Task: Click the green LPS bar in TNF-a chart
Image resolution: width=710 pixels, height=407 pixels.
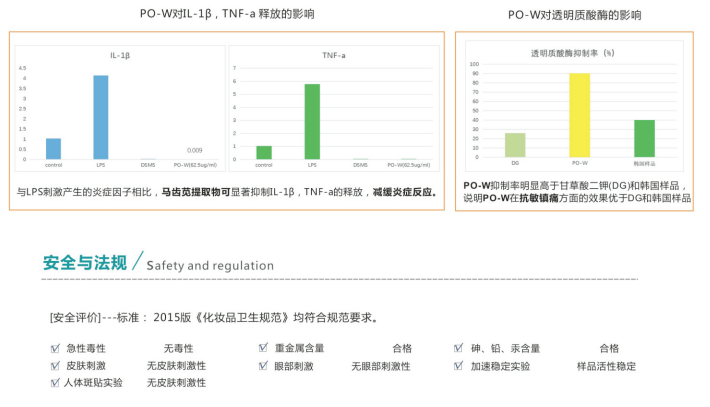Action: point(312,121)
